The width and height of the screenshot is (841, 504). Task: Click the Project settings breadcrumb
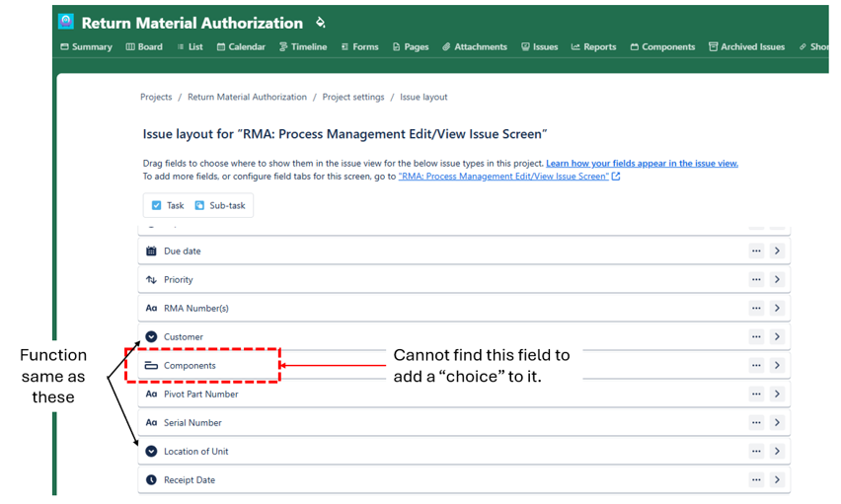coord(353,97)
